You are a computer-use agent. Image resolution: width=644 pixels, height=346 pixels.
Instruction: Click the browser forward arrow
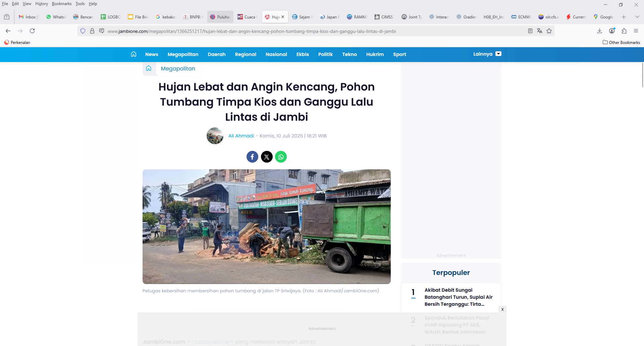[x=20, y=31]
